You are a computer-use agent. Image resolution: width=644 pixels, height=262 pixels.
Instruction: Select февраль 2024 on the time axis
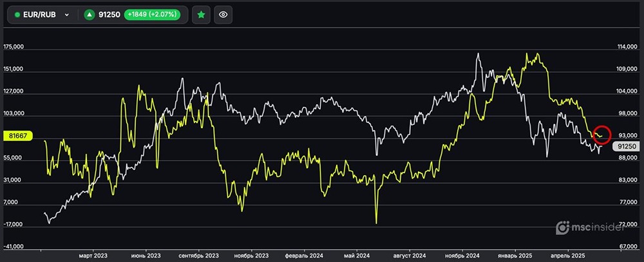coord(305,256)
